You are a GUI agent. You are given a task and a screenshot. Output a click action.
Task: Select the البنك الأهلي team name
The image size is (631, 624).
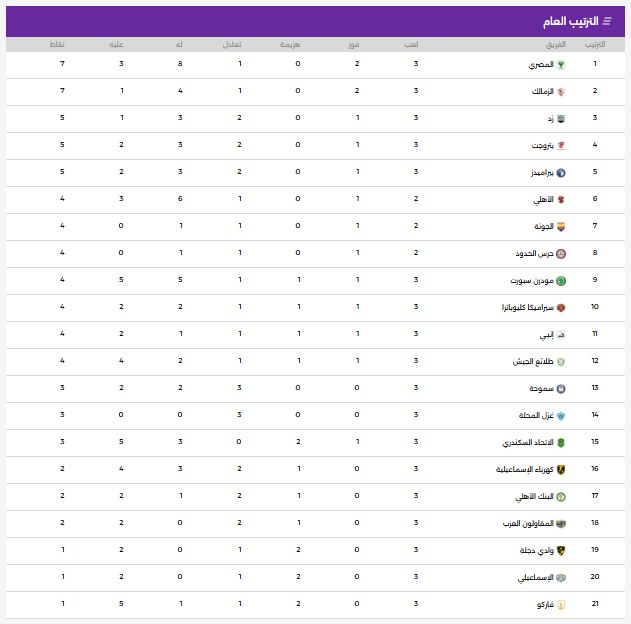534,496
